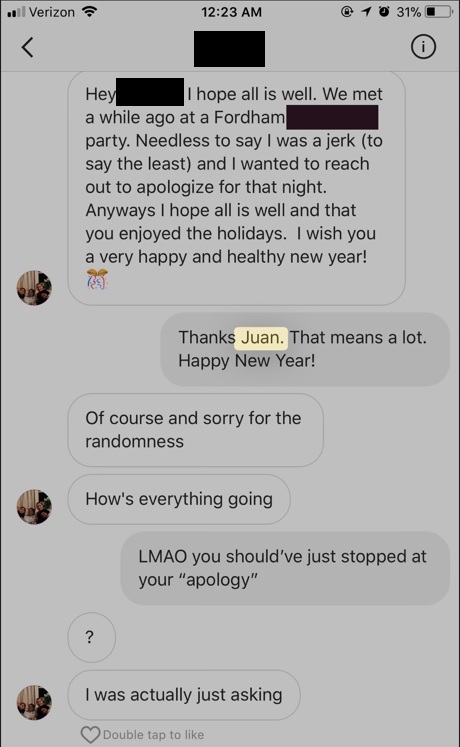Viewport: 460px width, 747px height.
Task: Tap the redacted contact name in header
Action: [x=230, y=49]
